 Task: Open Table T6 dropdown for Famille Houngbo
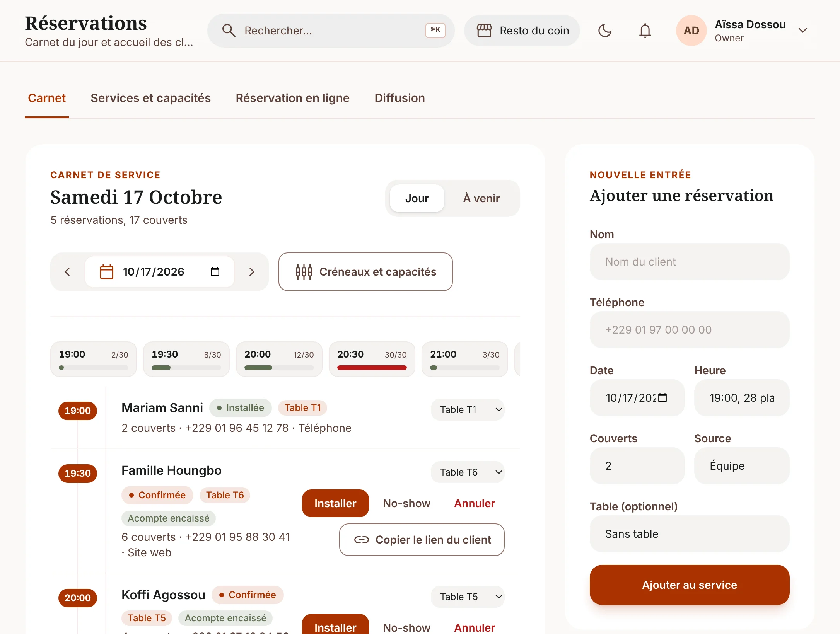468,472
